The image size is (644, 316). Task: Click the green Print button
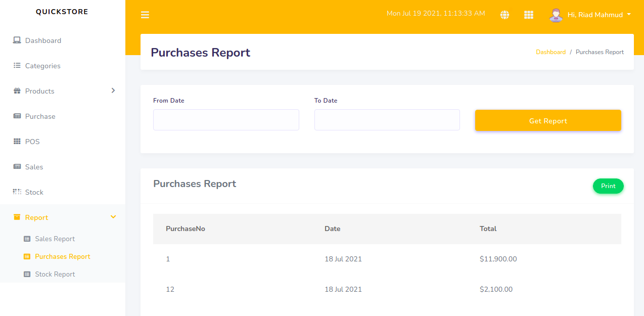click(x=608, y=186)
